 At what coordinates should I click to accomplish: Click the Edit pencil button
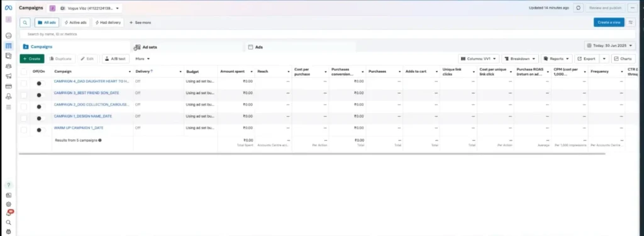(x=88, y=58)
